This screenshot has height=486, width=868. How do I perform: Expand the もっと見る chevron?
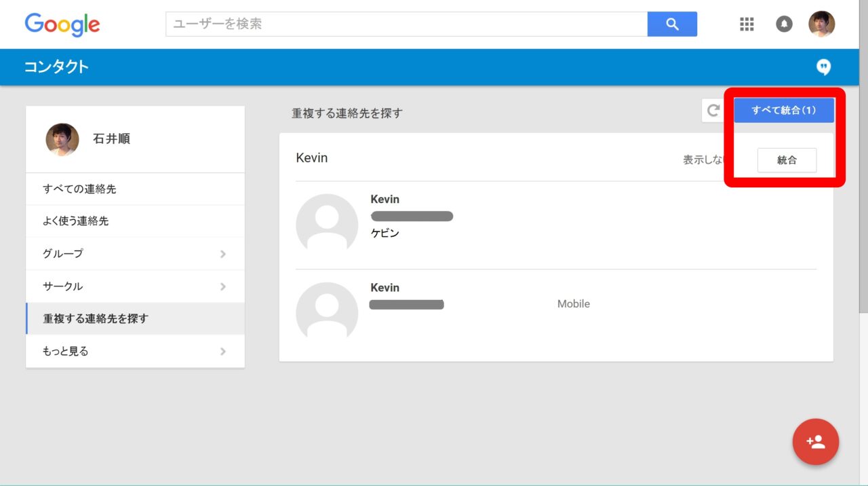222,352
